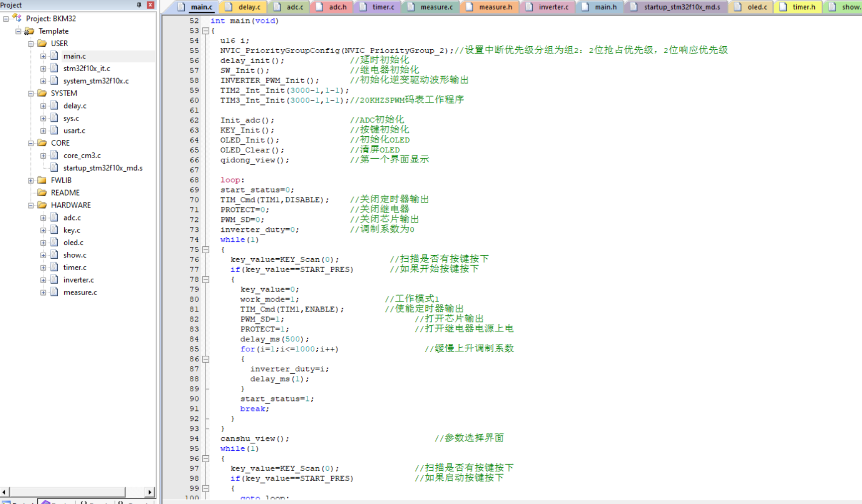The width and height of the screenshot is (862, 504).
Task: Click the README group folder icon
Action: click(42, 193)
